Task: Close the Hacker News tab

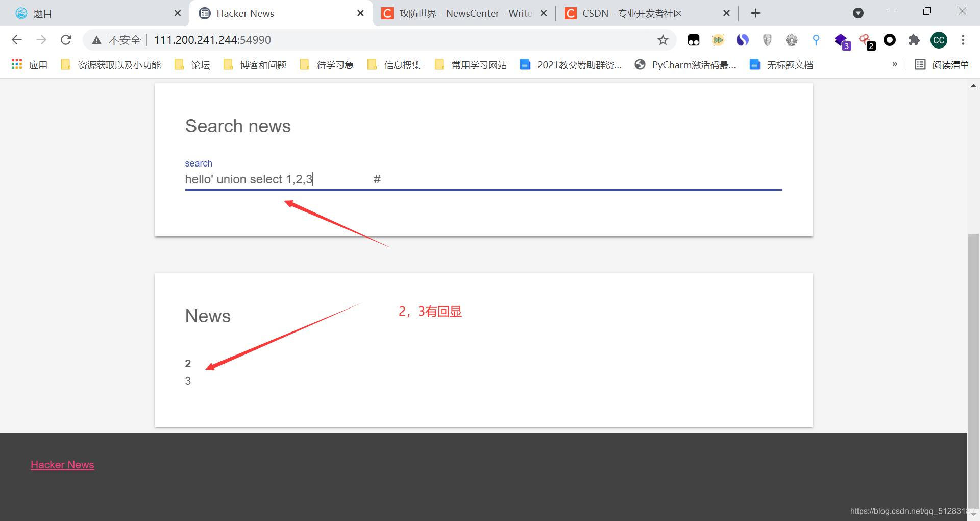Action: point(361,13)
